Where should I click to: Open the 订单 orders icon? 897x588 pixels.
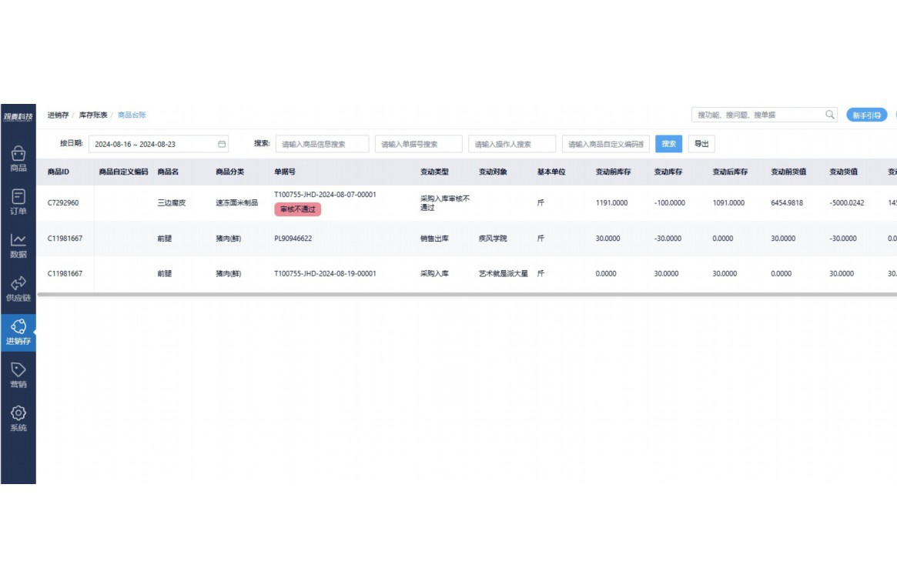tap(18, 198)
